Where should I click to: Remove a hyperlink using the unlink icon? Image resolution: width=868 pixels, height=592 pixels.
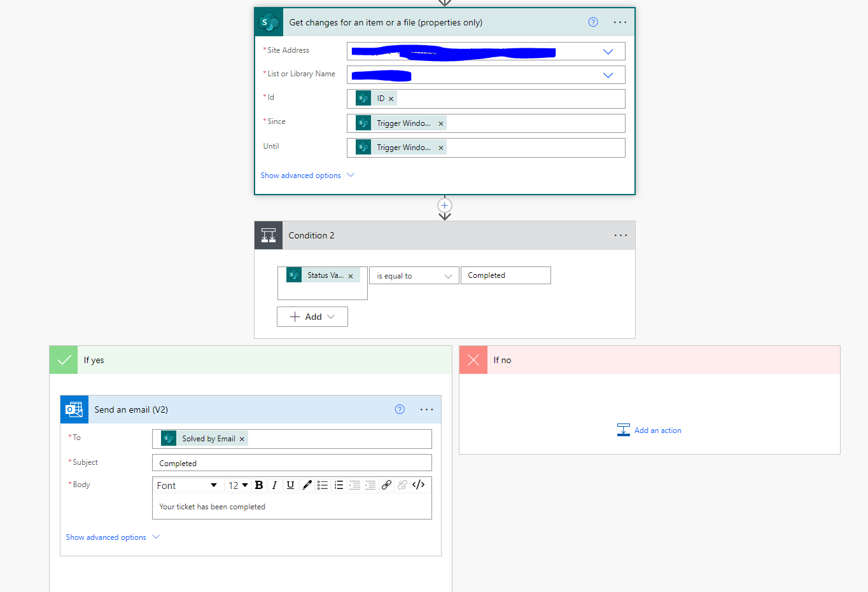point(402,485)
